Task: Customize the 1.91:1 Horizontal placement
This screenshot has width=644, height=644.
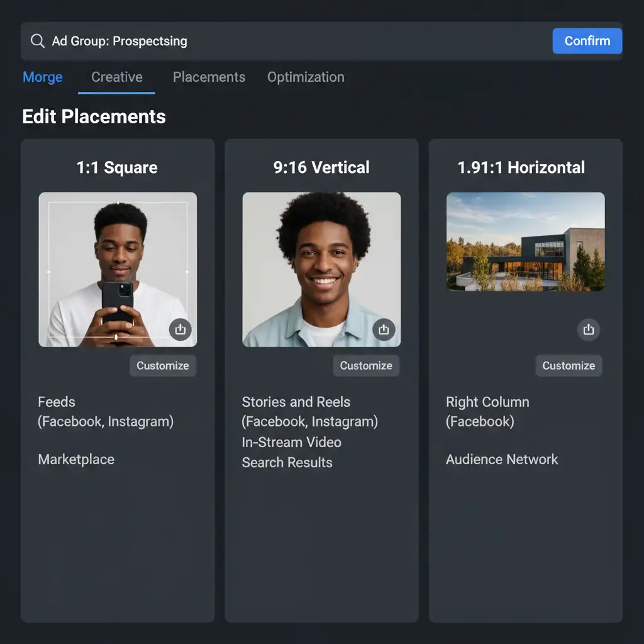Action: coord(569,365)
